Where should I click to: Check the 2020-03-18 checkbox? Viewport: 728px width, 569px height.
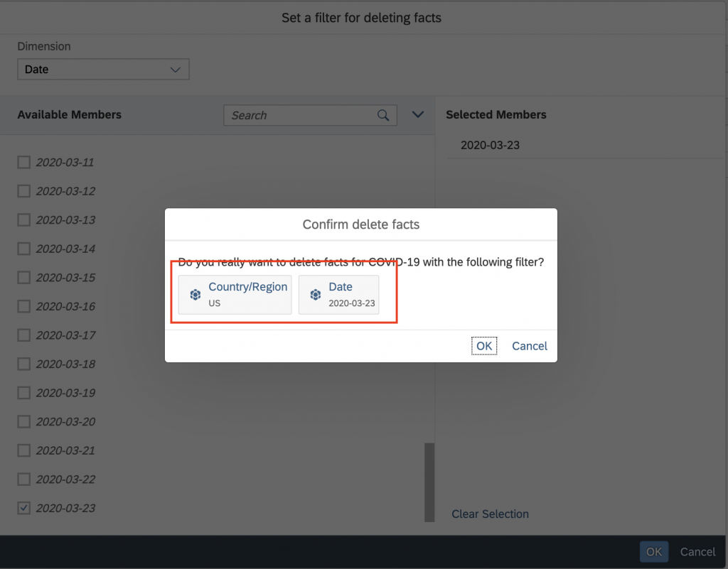(x=23, y=364)
